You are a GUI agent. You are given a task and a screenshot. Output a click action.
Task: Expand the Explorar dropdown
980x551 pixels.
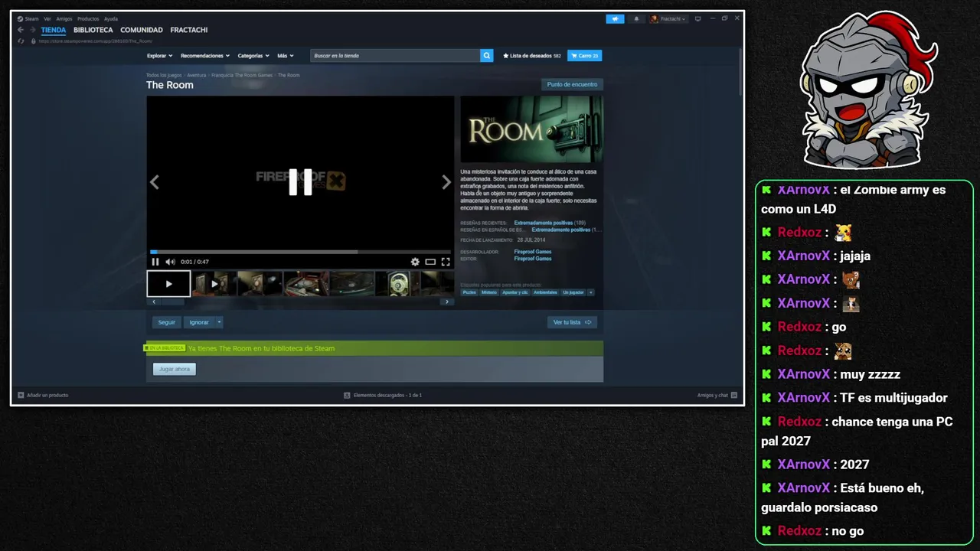(160, 55)
